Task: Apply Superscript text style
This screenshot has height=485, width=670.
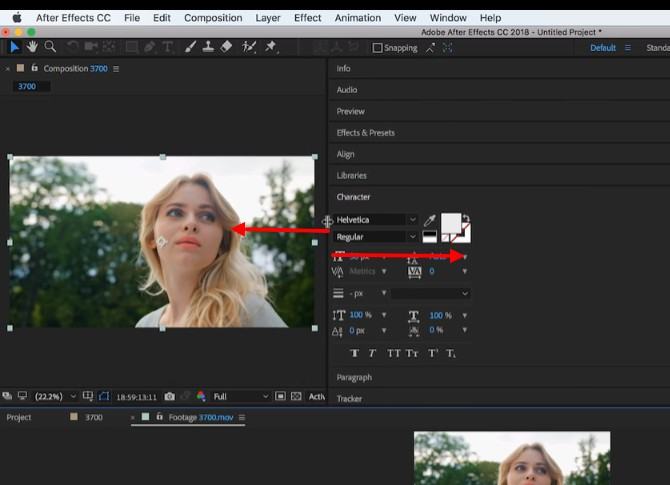Action: (x=433, y=353)
